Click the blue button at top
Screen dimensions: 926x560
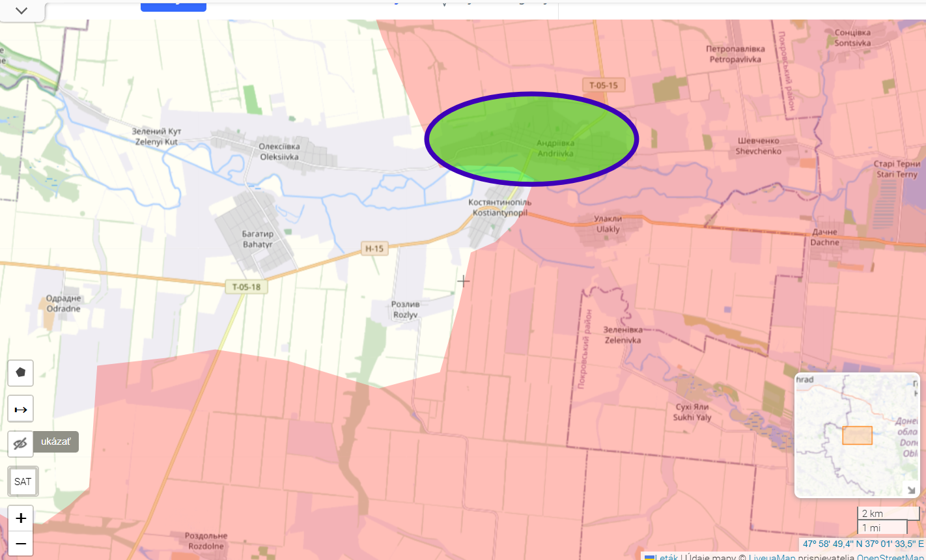(173, 6)
